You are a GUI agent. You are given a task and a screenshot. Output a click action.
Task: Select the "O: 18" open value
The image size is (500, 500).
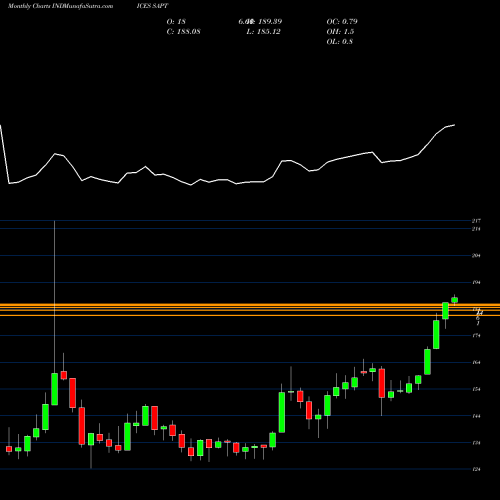click(176, 22)
